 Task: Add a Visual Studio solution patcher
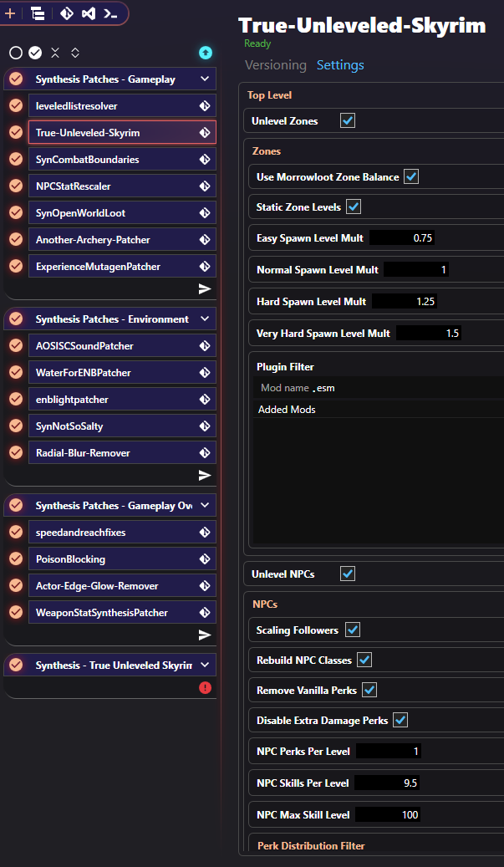89,14
